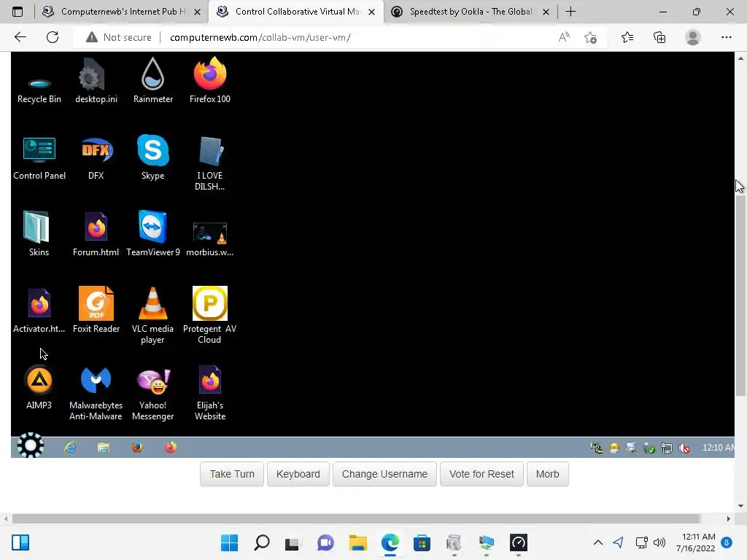Open Microsoft Store on taskbar

click(x=422, y=542)
